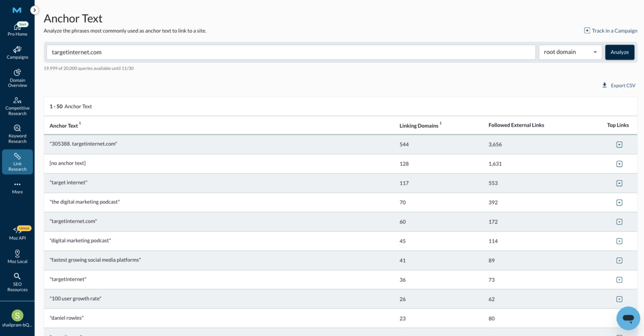Select "fastest growing social media platforms" text
644x336 pixels.
point(95,260)
